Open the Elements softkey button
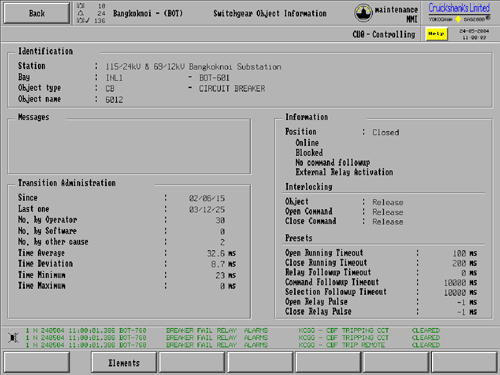The width and height of the screenshot is (500, 375). click(x=124, y=363)
